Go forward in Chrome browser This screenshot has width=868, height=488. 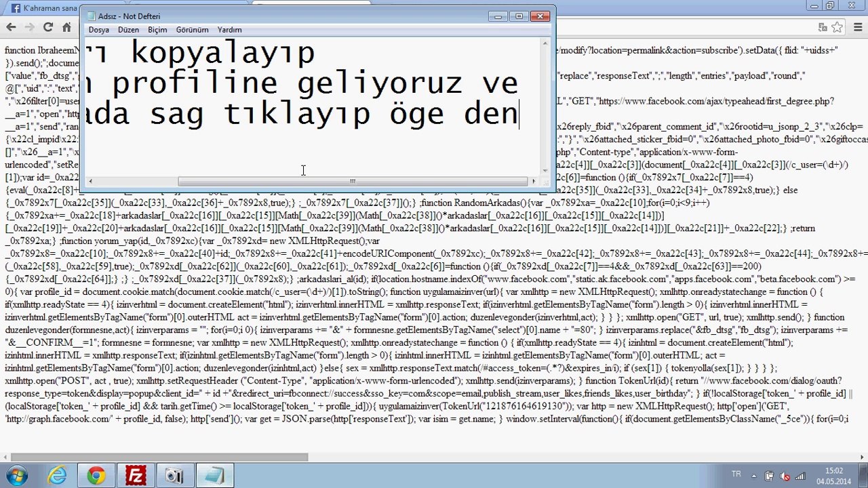[29, 27]
